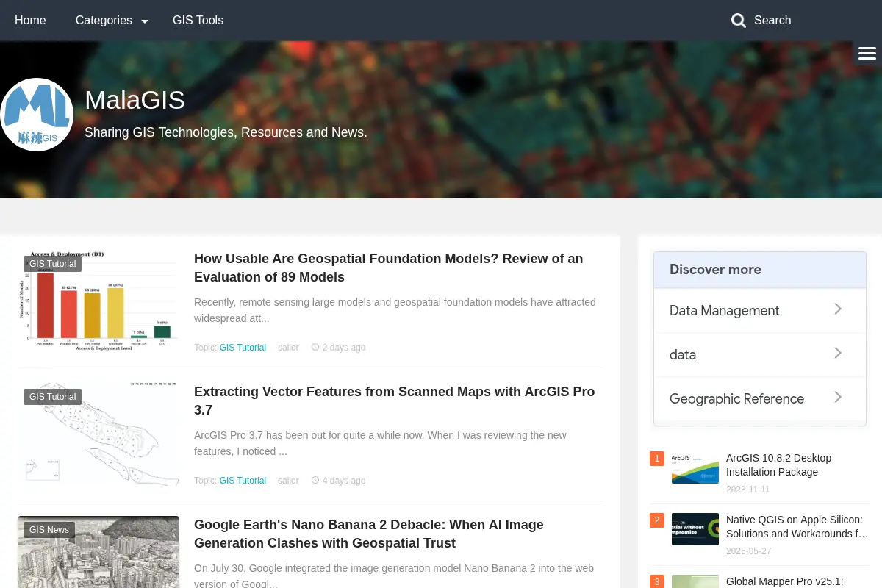
Task: Click the orange rank 3 badge
Action: 657,581
